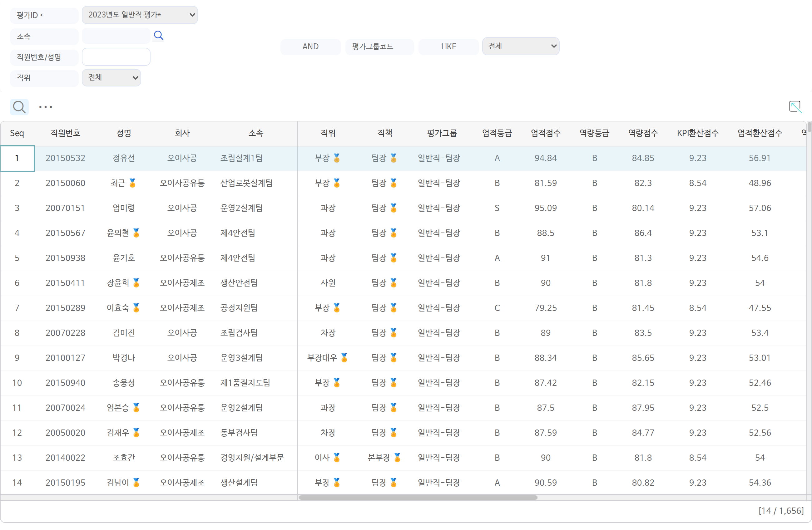Open the 평가그룹코드 전체 dropdown
This screenshot has width=812, height=530.
pyautogui.click(x=520, y=47)
